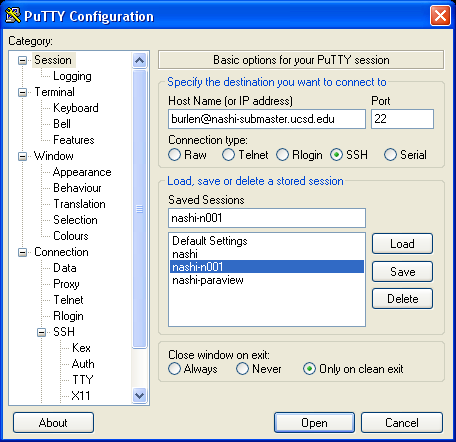Click the Load button
Screen dimensions: 456x442
(402, 244)
